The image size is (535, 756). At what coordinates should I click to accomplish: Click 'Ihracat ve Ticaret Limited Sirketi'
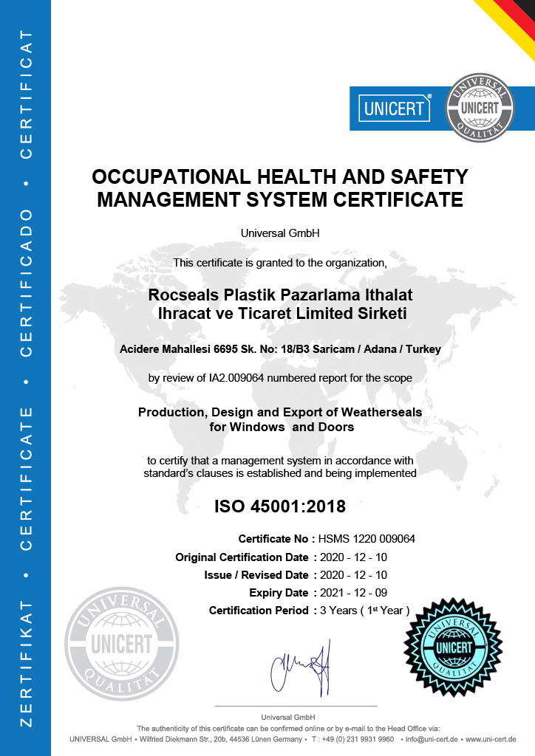[x=282, y=313]
